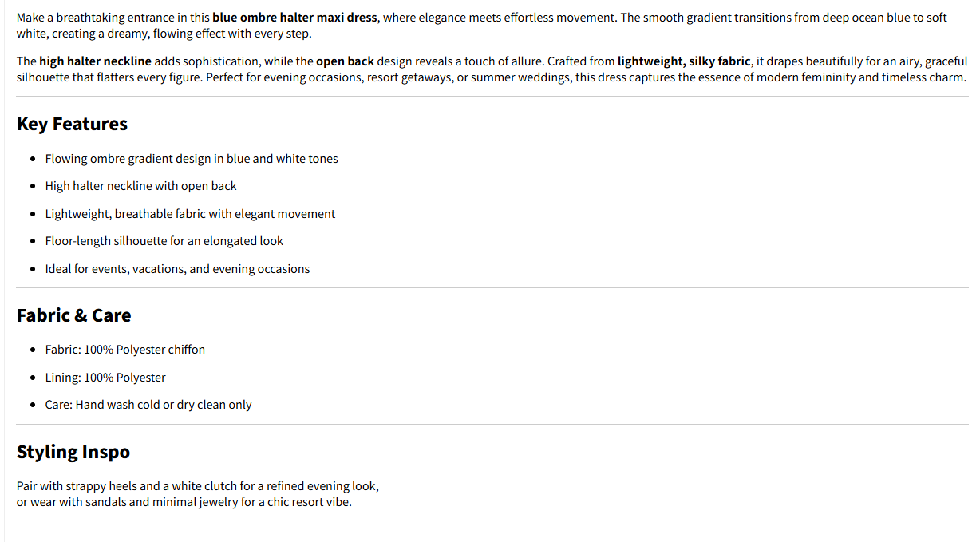Click the "Lightweight, breathable fabric" bullet item
The width and height of the screenshot is (980, 542).
pos(190,214)
